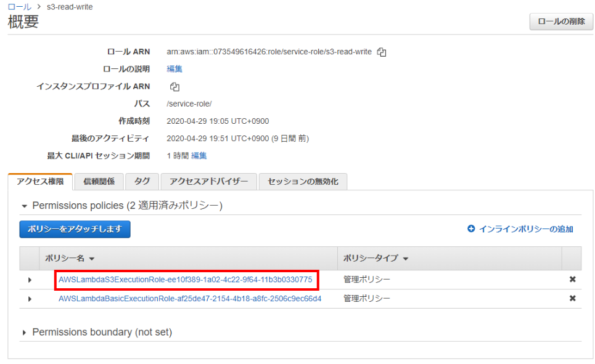Copy the role ARN with the copy icon
The height and width of the screenshot is (364, 595).
pyautogui.click(x=382, y=52)
